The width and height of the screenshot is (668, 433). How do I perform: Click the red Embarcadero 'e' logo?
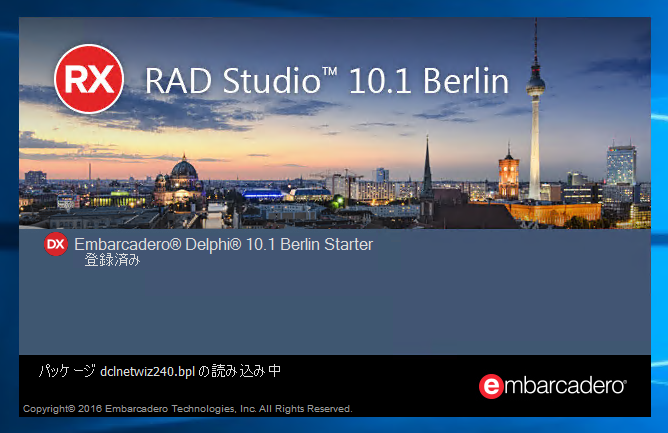click(x=491, y=386)
